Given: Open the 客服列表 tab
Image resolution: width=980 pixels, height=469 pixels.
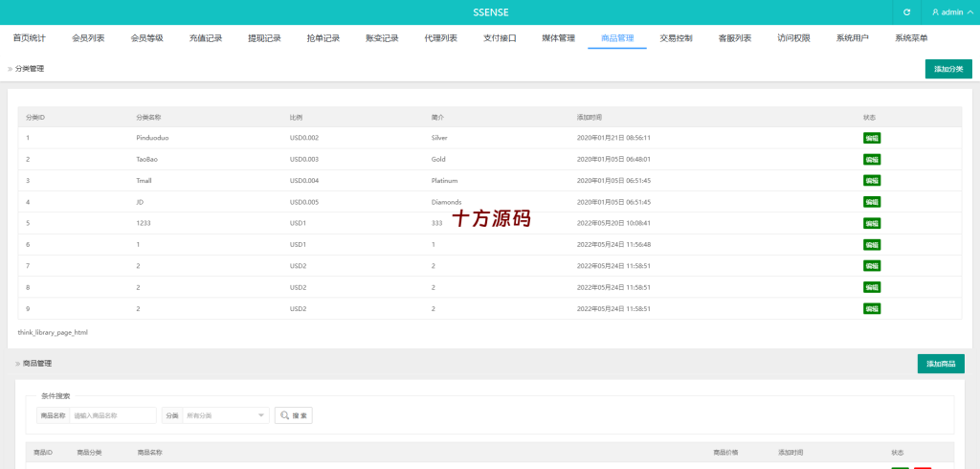Looking at the screenshot, I should pos(735,38).
